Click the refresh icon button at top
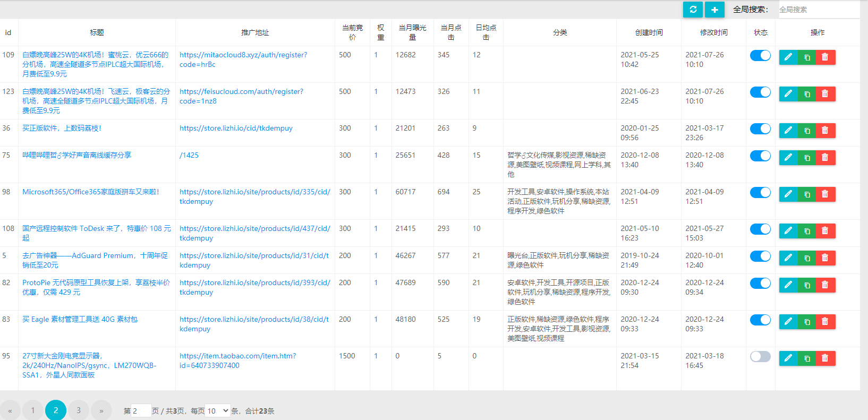 click(x=693, y=10)
